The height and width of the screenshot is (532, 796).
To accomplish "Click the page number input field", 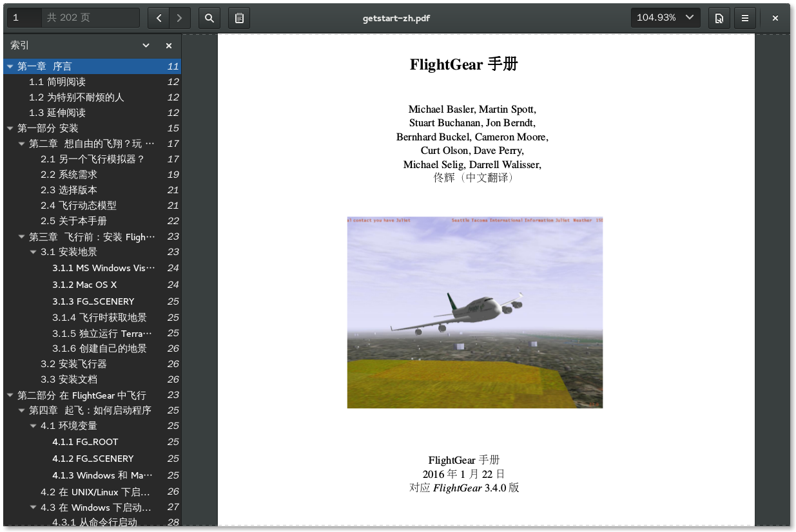I will 24,18.
